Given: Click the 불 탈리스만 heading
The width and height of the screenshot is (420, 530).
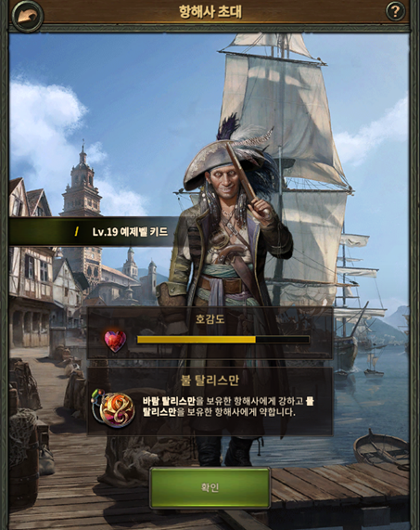Looking at the screenshot, I should click(x=210, y=380).
